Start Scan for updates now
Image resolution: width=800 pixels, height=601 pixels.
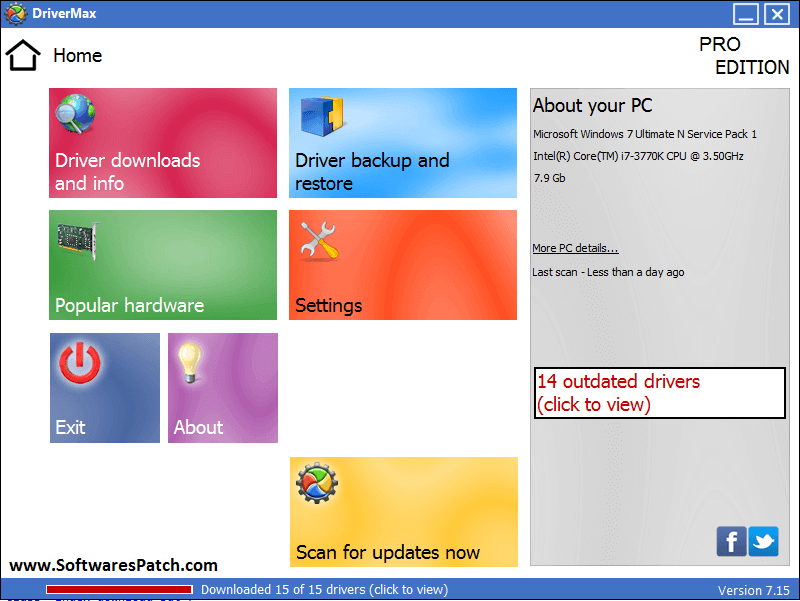click(x=404, y=512)
